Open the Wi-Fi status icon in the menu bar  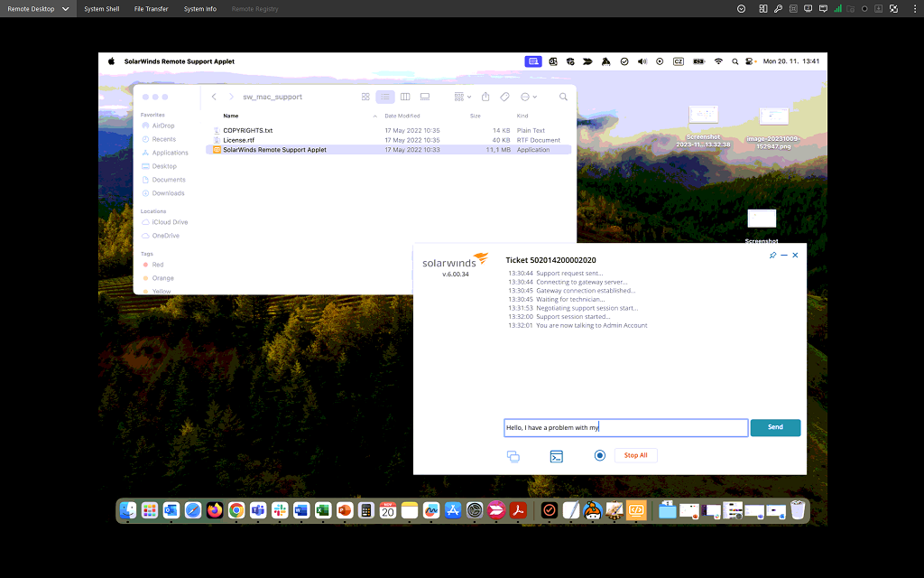(x=718, y=61)
